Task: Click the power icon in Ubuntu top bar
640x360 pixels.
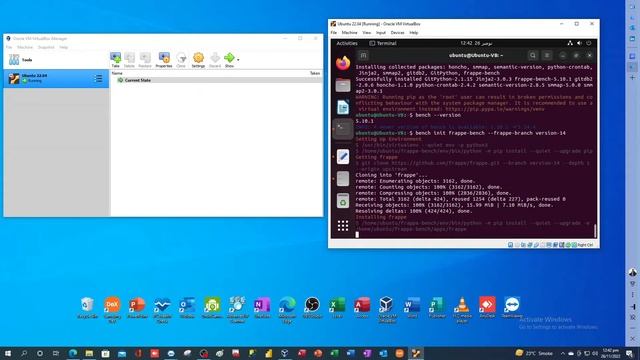Action: click(589, 43)
